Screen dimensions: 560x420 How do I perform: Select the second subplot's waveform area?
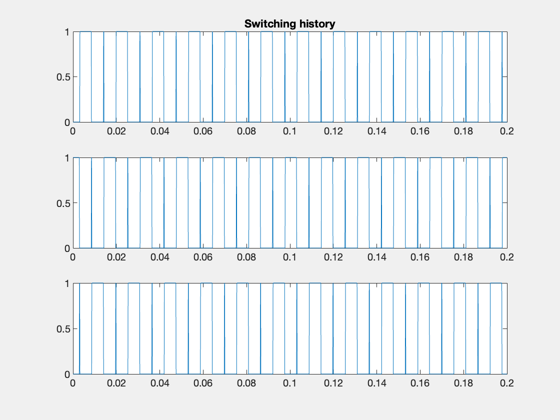290,203
